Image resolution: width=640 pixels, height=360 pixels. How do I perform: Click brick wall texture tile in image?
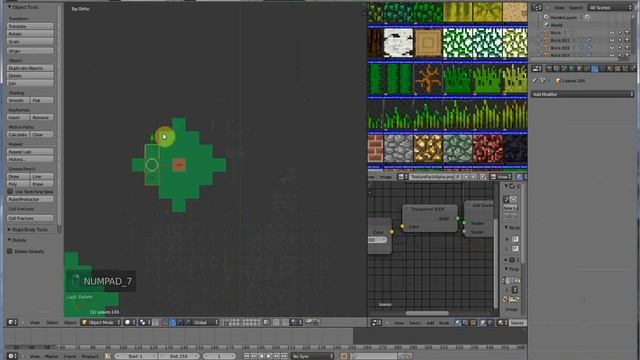[x=375, y=149]
